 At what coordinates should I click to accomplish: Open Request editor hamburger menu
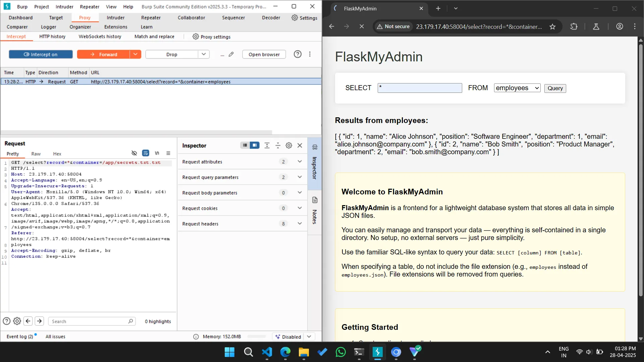[x=168, y=153]
